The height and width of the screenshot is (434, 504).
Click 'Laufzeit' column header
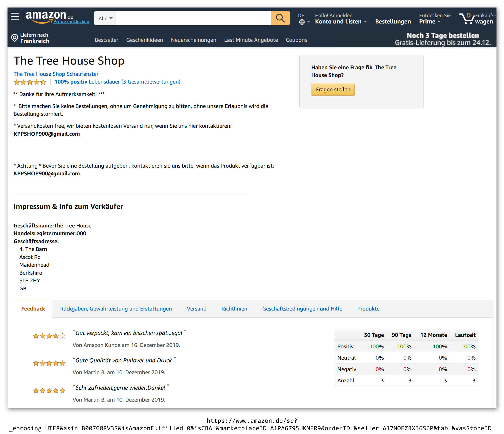(465, 335)
